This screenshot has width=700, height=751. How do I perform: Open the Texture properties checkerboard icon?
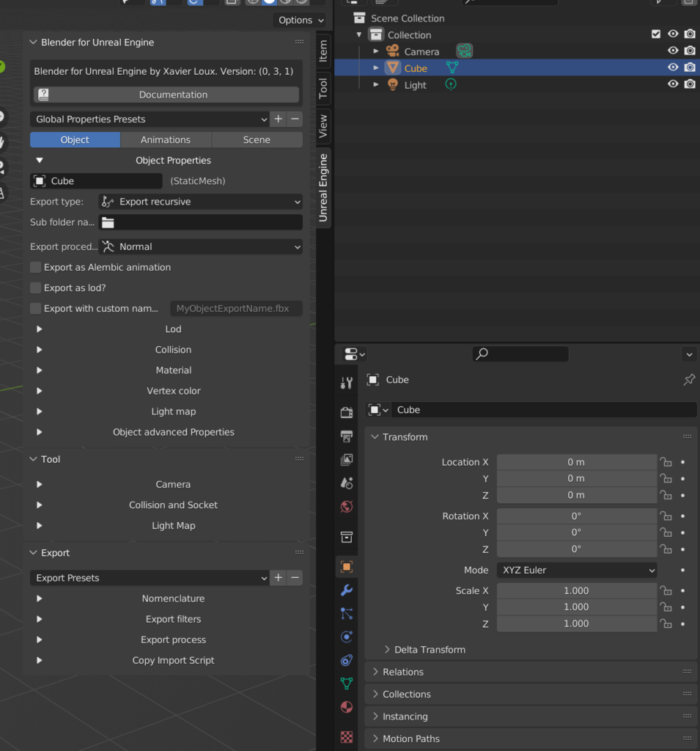347,736
